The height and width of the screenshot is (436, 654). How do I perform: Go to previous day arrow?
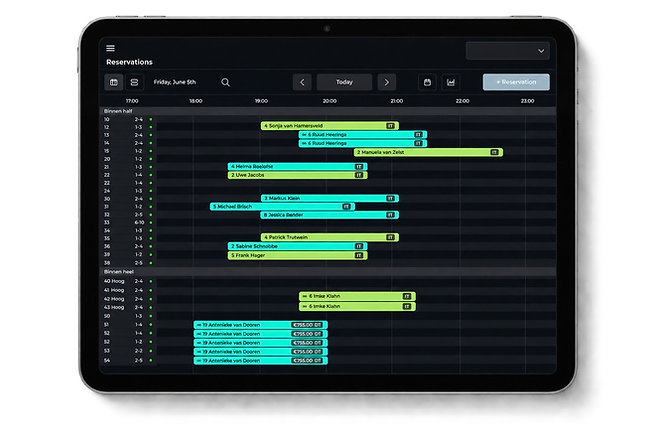pos(302,82)
